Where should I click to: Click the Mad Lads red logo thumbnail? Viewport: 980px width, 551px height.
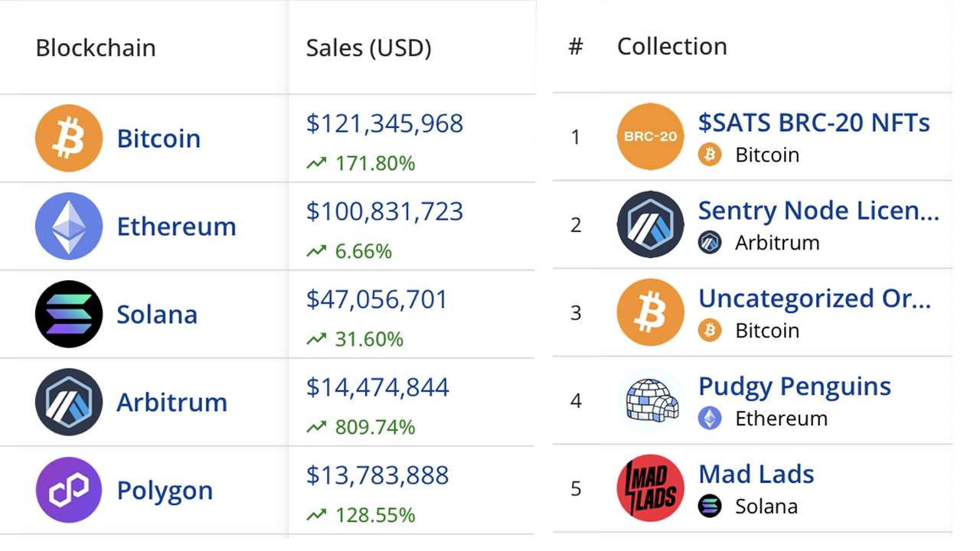tap(650, 488)
